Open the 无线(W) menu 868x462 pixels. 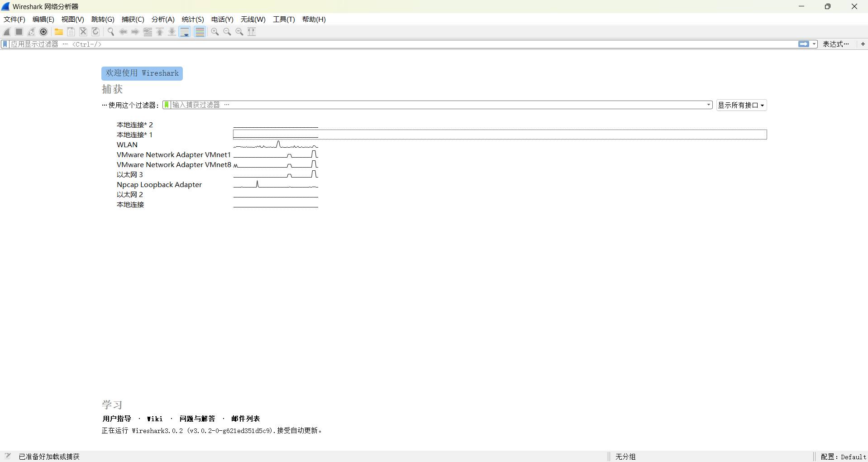[x=253, y=19]
